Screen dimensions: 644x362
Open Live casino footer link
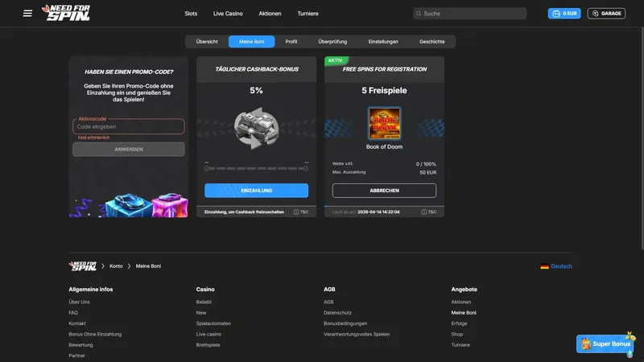[x=208, y=334]
